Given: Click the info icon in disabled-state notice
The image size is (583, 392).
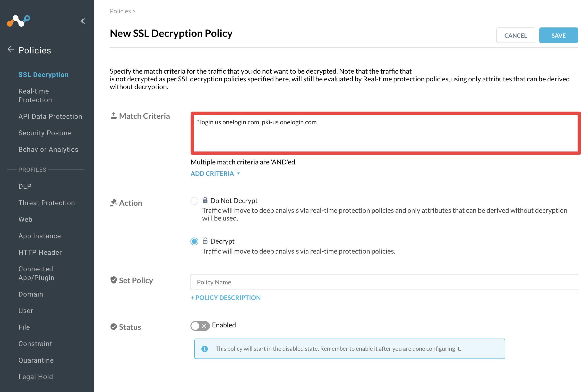Looking at the screenshot, I should 205,349.
